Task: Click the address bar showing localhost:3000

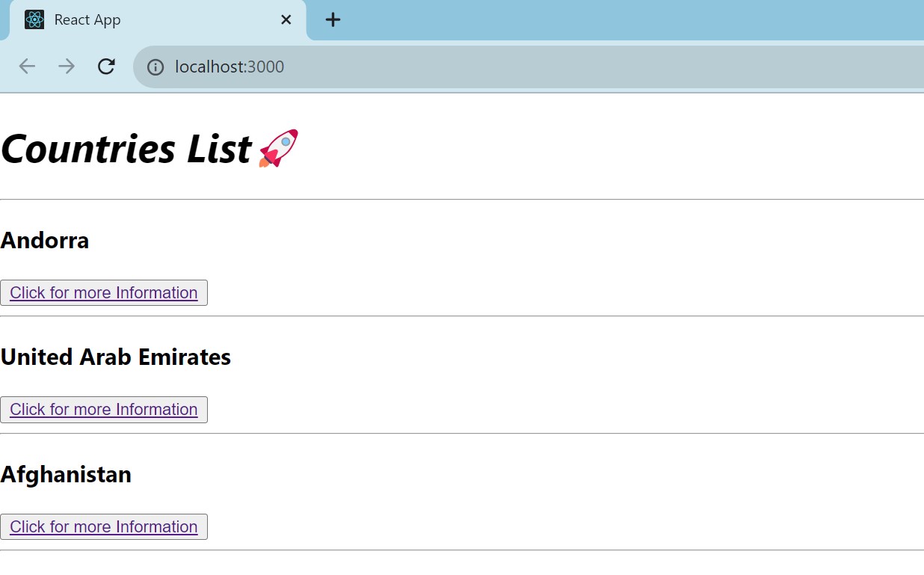Action: click(x=449, y=67)
